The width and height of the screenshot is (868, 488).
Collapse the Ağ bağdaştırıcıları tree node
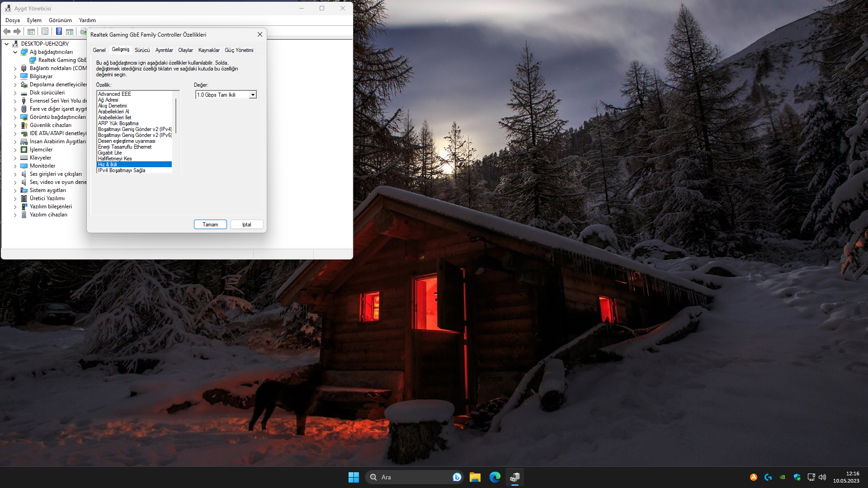pyautogui.click(x=15, y=52)
